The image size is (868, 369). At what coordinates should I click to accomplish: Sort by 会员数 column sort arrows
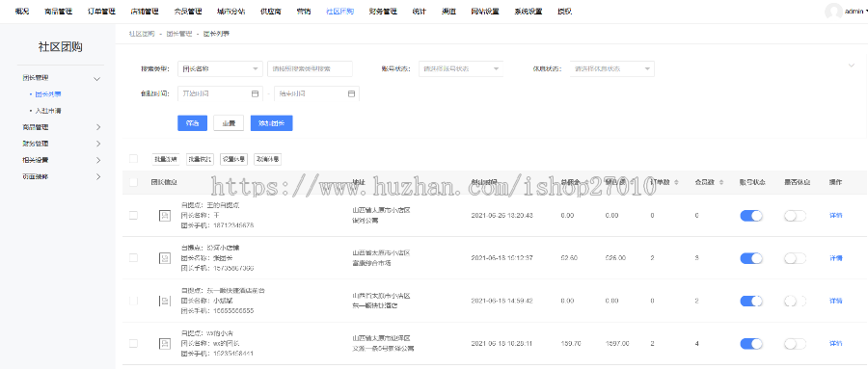coord(720,182)
